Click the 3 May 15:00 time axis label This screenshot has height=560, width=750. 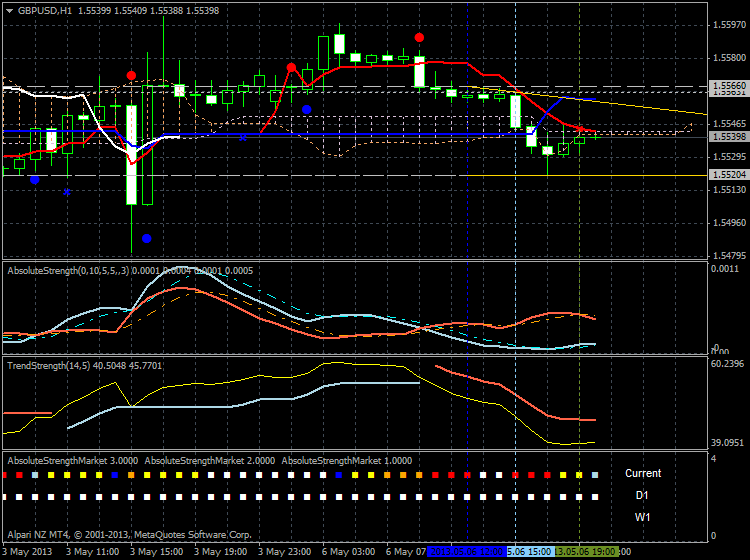pos(156,552)
